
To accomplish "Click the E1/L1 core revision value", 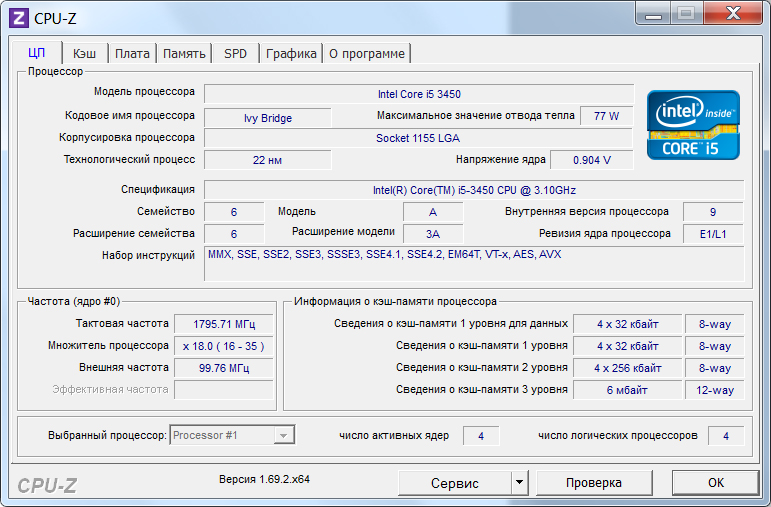I will tap(713, 234).
